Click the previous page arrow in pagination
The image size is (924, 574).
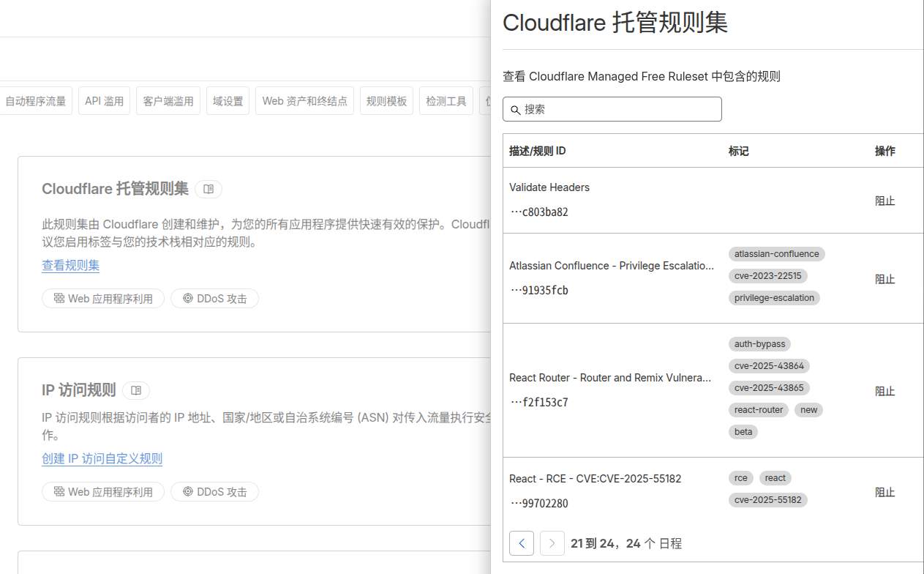click(521, 543)
